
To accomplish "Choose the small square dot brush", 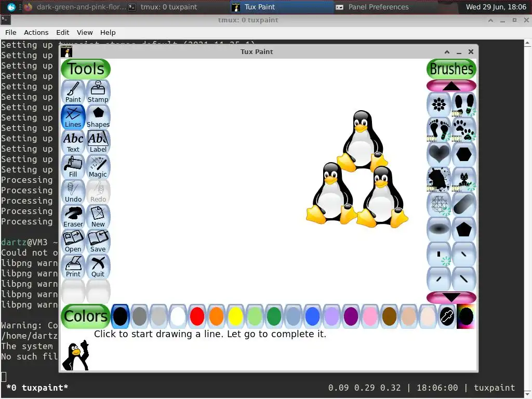I will coord(438,254).
